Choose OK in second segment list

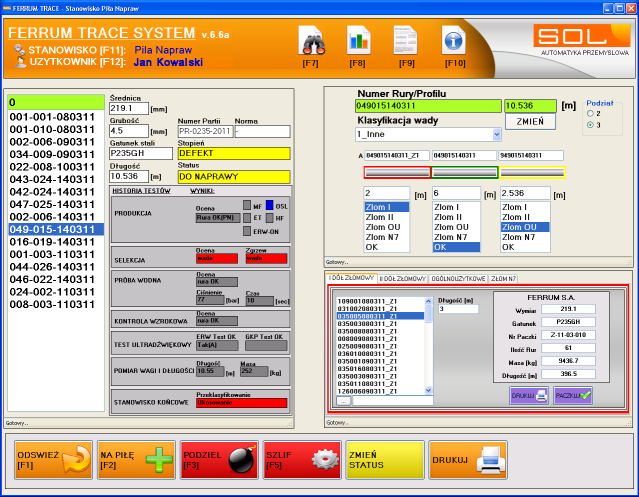coord(456,247)
